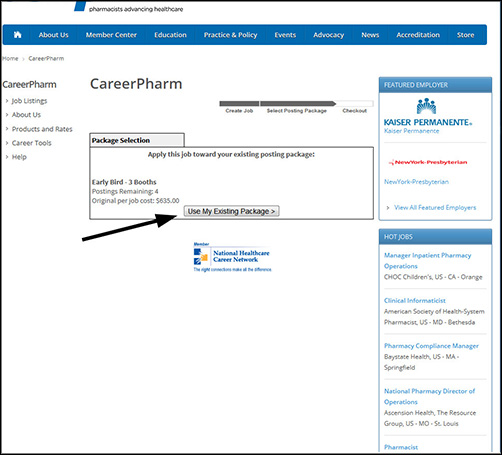This screenshot has height=455, width=502.
Task: Click the NewYork-Presbyterian logo
Action: [x=428, y=162]
